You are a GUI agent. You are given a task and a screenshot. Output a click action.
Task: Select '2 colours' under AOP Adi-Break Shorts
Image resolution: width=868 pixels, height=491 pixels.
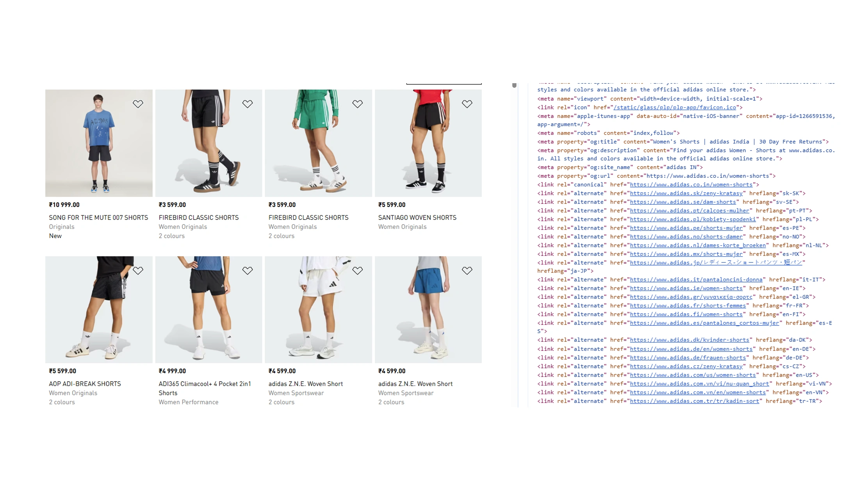62,402
